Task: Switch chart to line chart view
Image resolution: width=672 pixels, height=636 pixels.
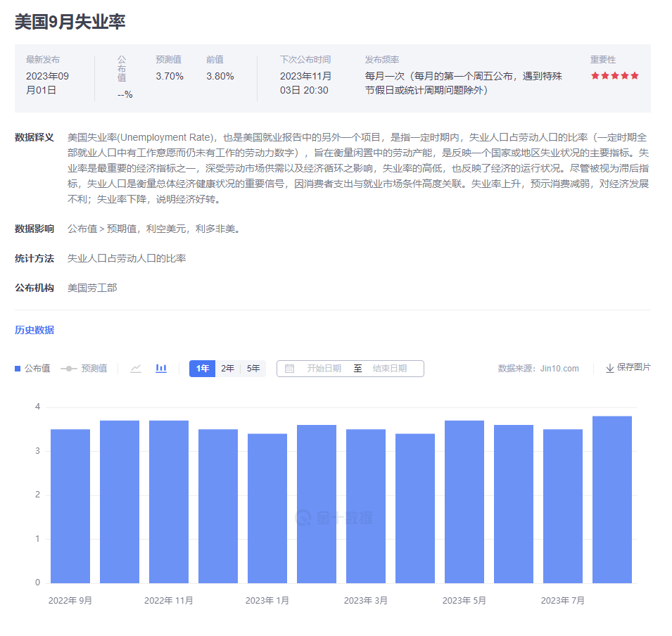Action: 135,368
